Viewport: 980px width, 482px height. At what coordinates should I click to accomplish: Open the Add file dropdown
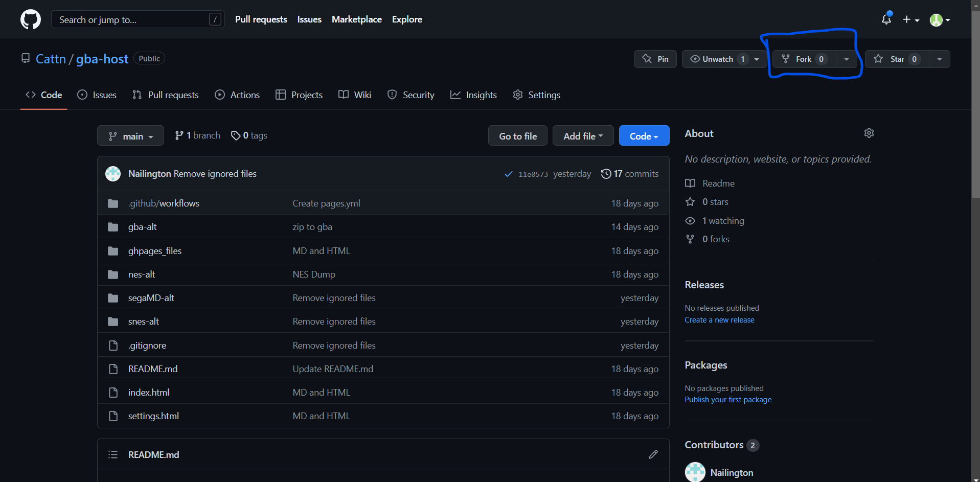tap(583, 136)
